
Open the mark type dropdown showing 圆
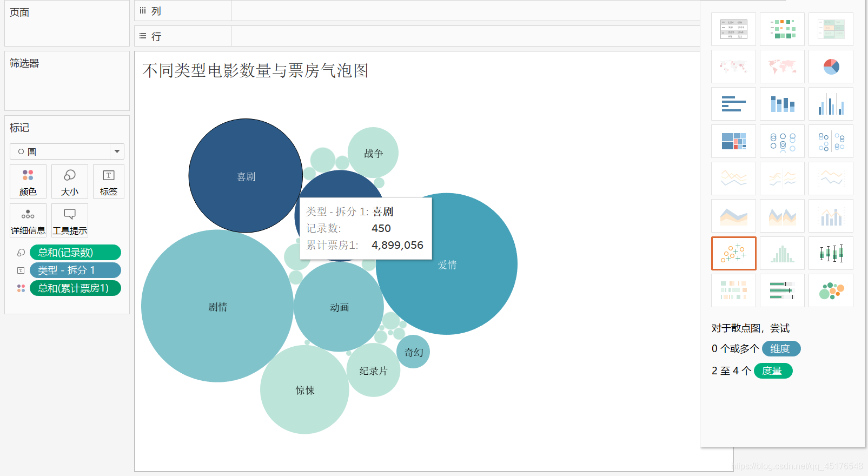click(x=67, y=151)
